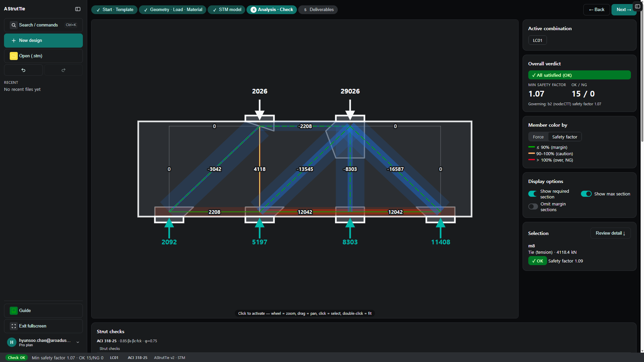This screenshot has width=644, height=362.
Task: Click the Open (.stm) button
Action: tap(43, 56)
